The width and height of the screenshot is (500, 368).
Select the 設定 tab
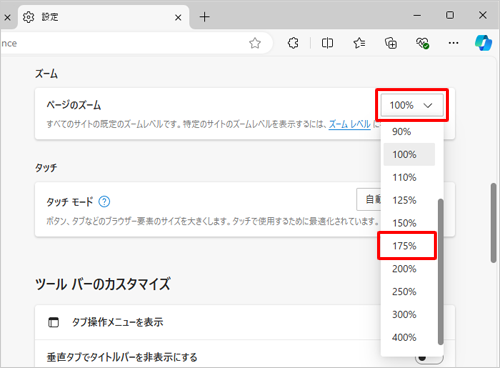tap(103, 17)
